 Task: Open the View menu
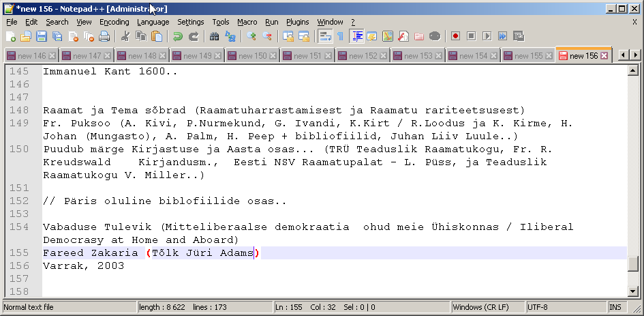[x=85, y=22]
